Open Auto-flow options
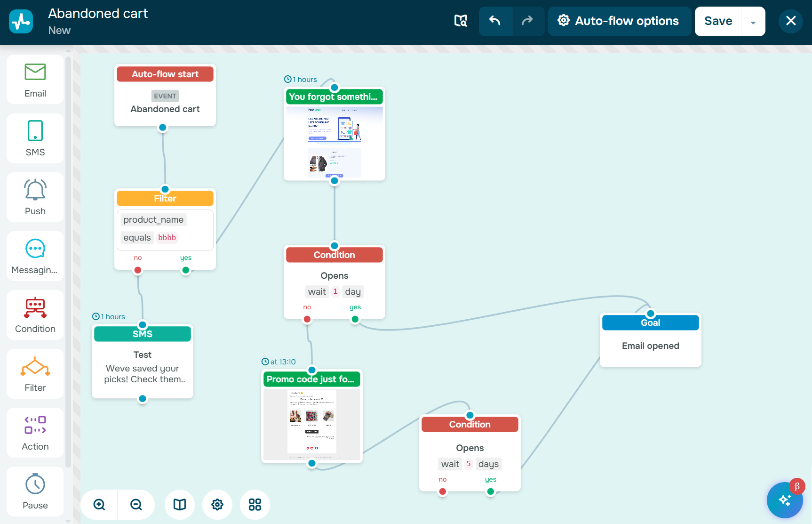Screen dimensions: 812x524 (619, 21)
